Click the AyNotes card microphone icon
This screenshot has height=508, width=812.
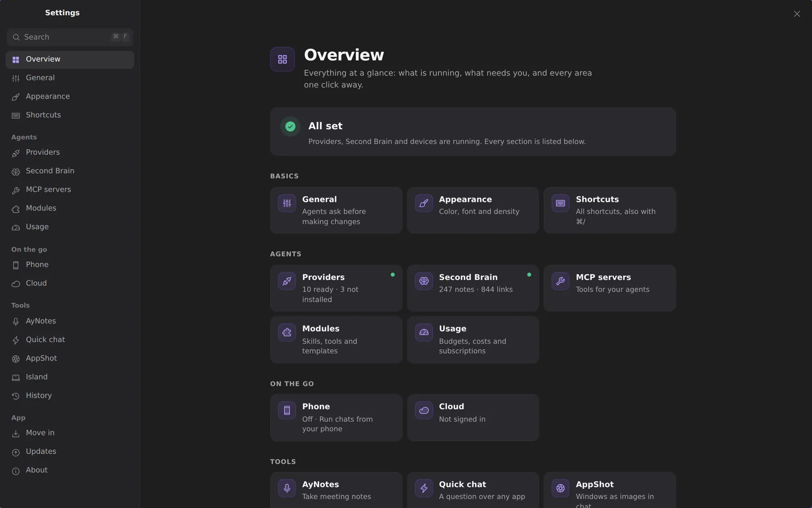coord(287,488)
